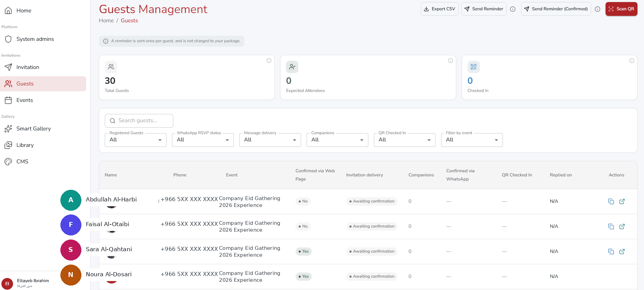The width and height of the screenshot is (644, 290).
Task: Open external link for Sara Al-Qahtani
Action: (622, 252)
